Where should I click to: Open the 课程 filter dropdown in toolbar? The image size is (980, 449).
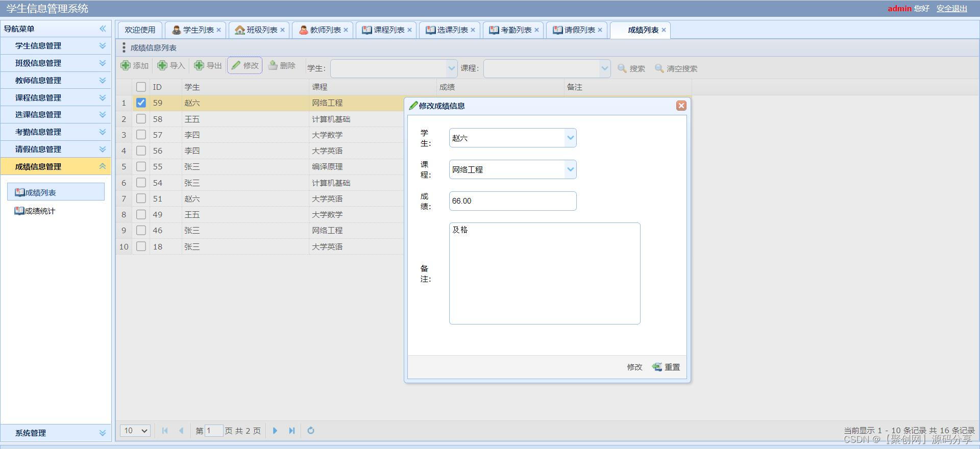coord(605,68)
